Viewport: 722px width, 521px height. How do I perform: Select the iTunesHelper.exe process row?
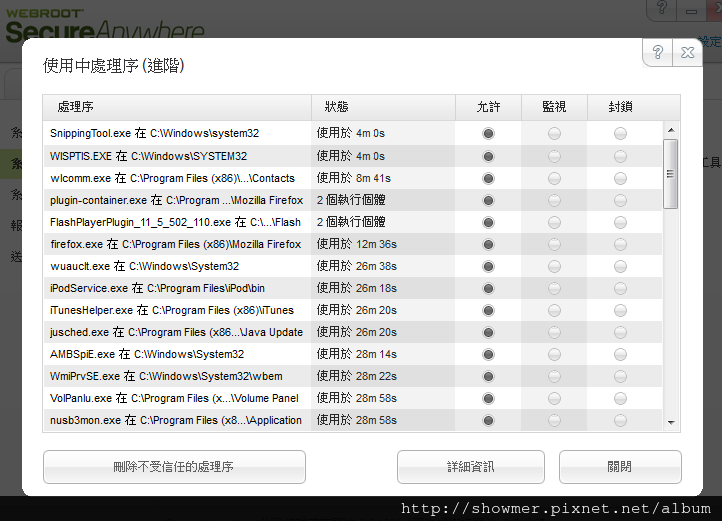click(353, 310)
